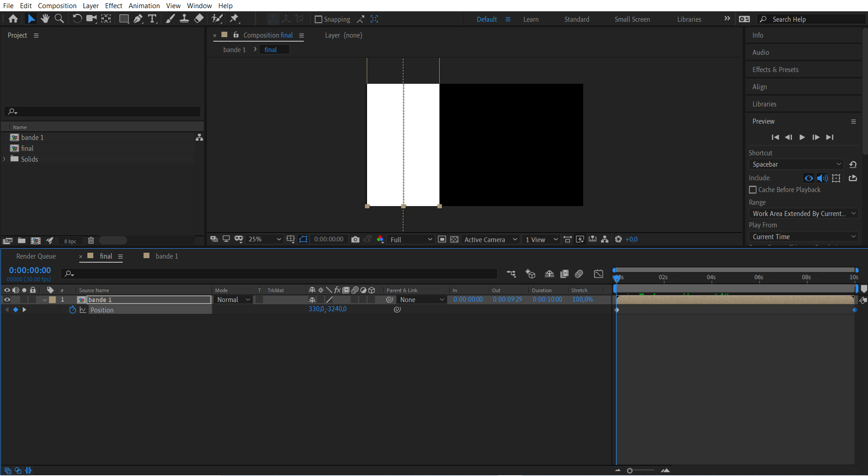Open the Parent & Link None dropdown

pyautogui.click(x=421, y=299)
